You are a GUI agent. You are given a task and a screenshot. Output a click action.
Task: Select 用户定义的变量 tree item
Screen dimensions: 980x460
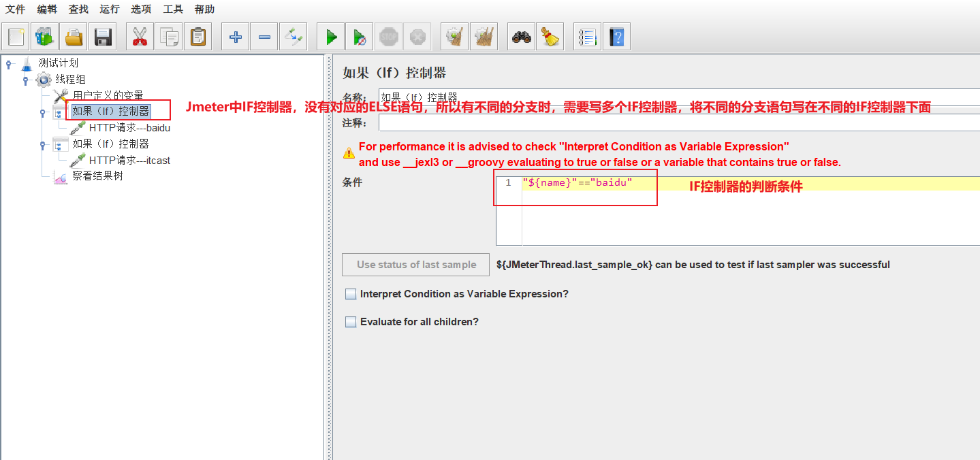coord(108,95)
